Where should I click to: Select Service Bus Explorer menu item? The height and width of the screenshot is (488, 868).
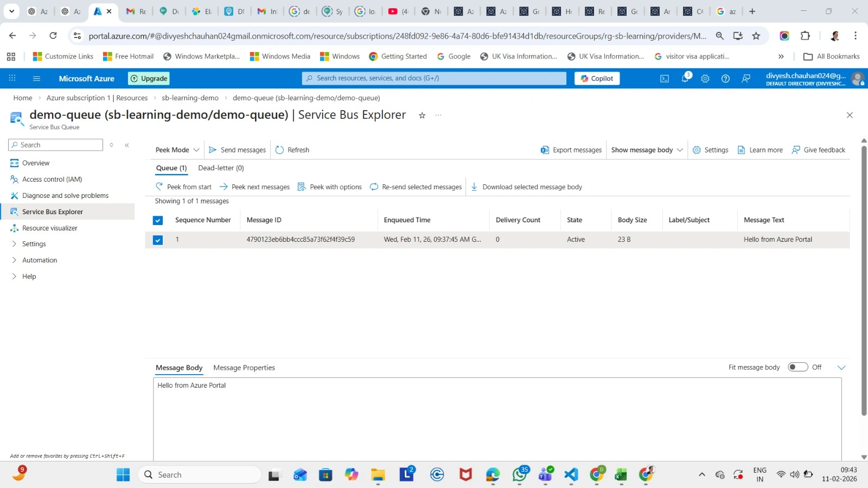[67, 212]
